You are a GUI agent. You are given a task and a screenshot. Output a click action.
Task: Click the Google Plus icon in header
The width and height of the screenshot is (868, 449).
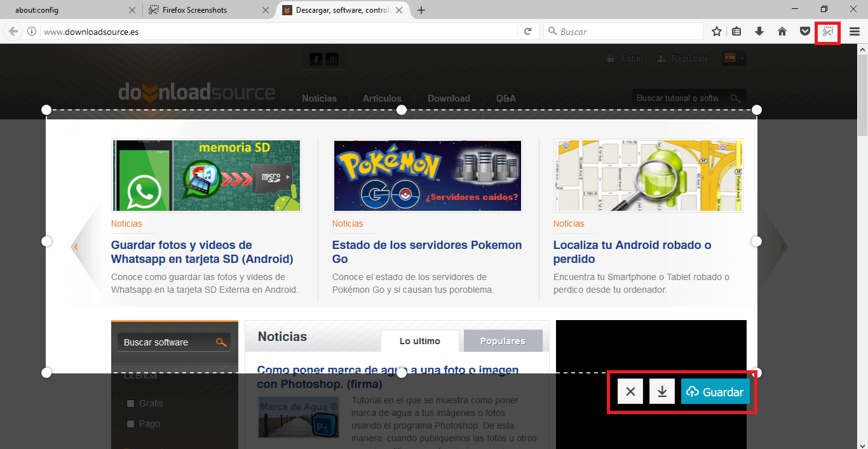(x=333, y=59)
